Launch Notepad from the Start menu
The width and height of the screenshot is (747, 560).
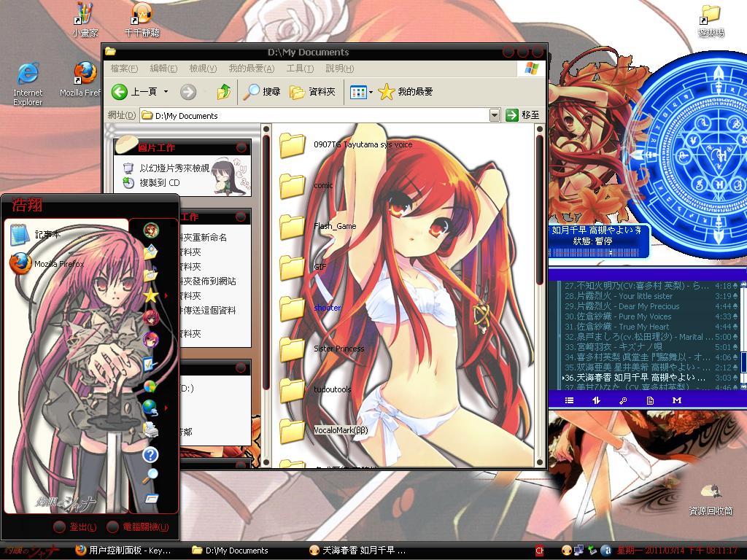coord(36,235)
